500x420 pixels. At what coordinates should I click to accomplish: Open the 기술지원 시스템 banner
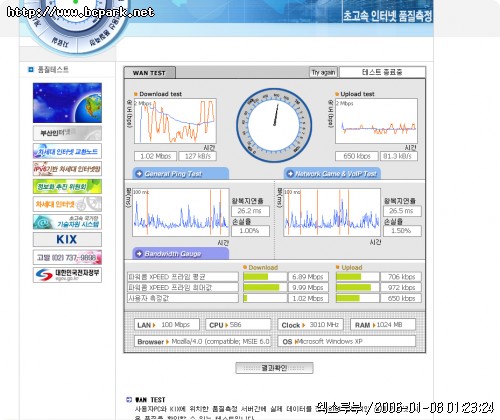[67, 222]
